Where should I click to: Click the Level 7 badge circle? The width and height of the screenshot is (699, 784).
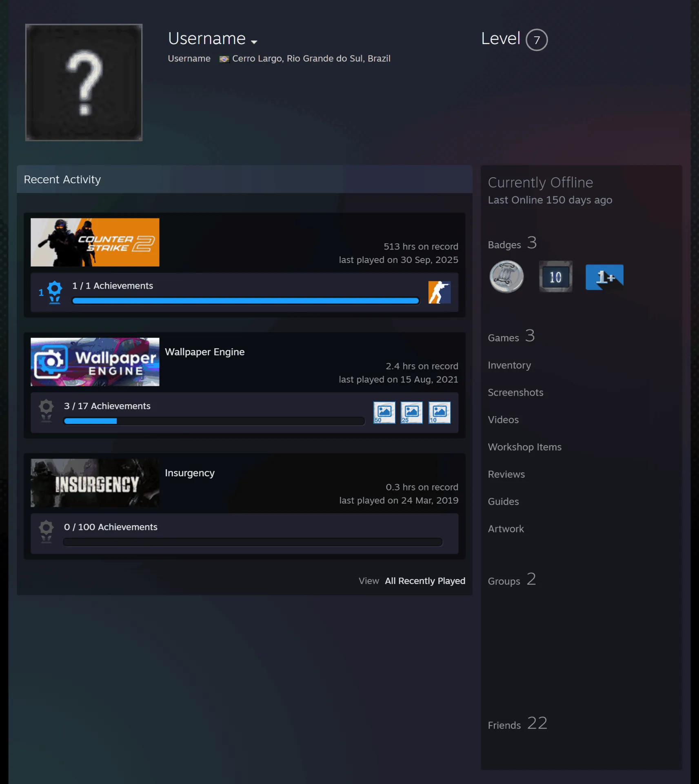537,40
